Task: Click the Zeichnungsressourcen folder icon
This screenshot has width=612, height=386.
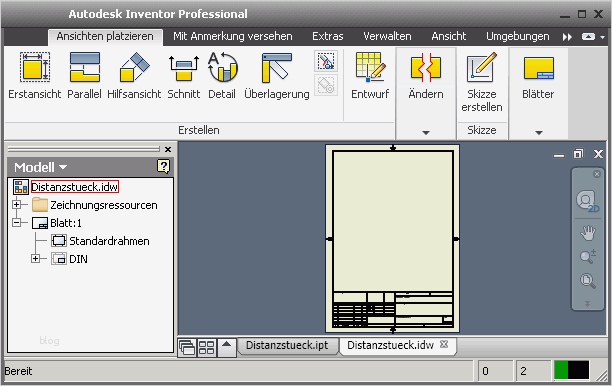Action: [x=40, y=205]
